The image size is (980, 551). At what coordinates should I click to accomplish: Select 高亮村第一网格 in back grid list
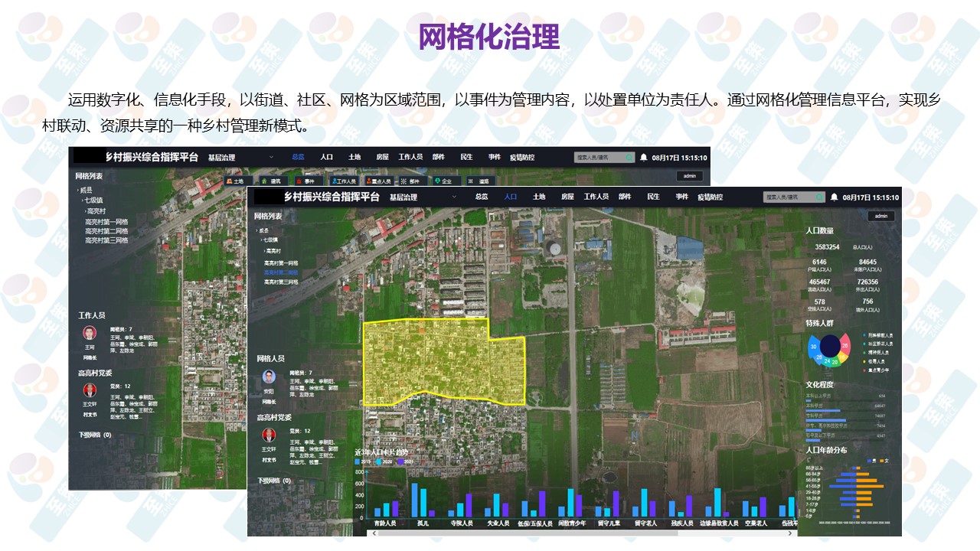106,222
